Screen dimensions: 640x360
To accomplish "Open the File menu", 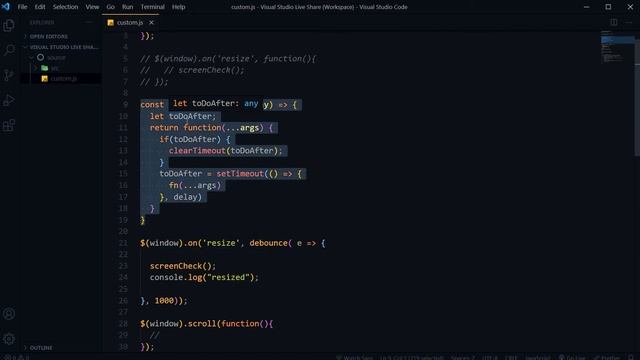I will [22, 7].
